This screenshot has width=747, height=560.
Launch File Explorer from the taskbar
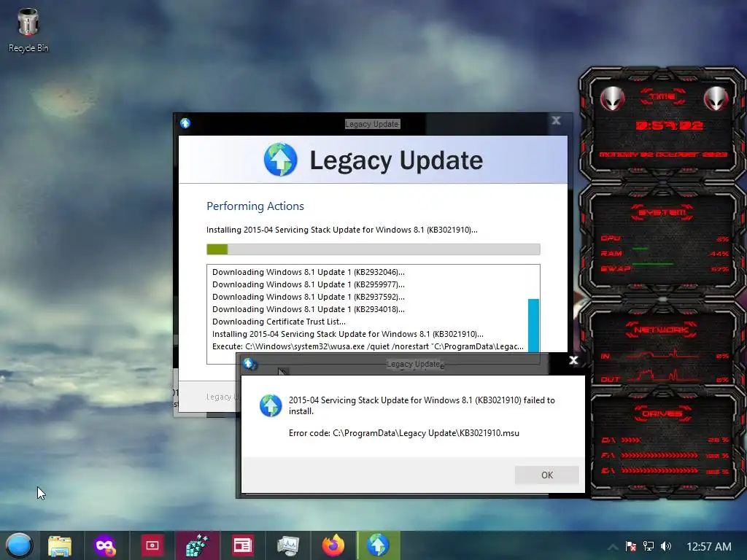click(60, 545)
